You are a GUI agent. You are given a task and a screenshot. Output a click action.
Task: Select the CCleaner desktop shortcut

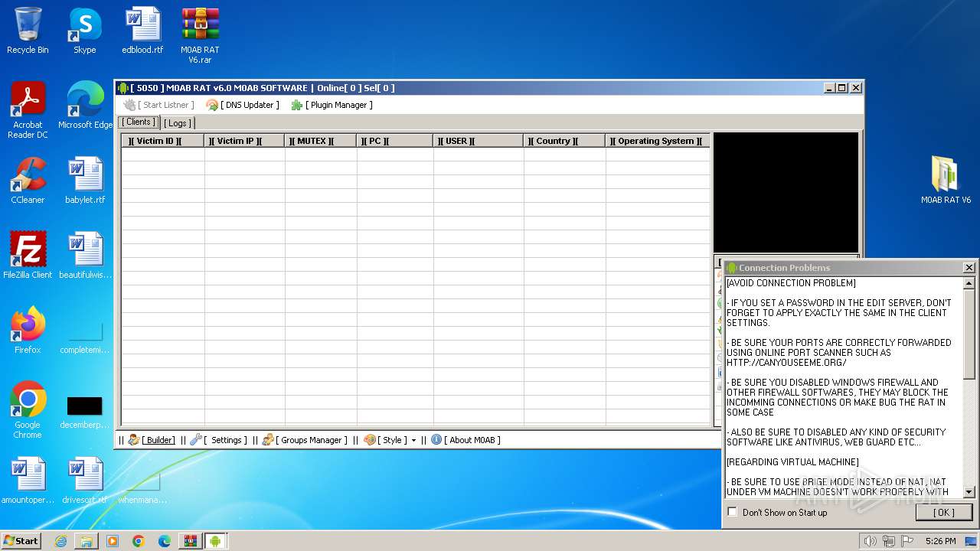[x=28, y=181]
